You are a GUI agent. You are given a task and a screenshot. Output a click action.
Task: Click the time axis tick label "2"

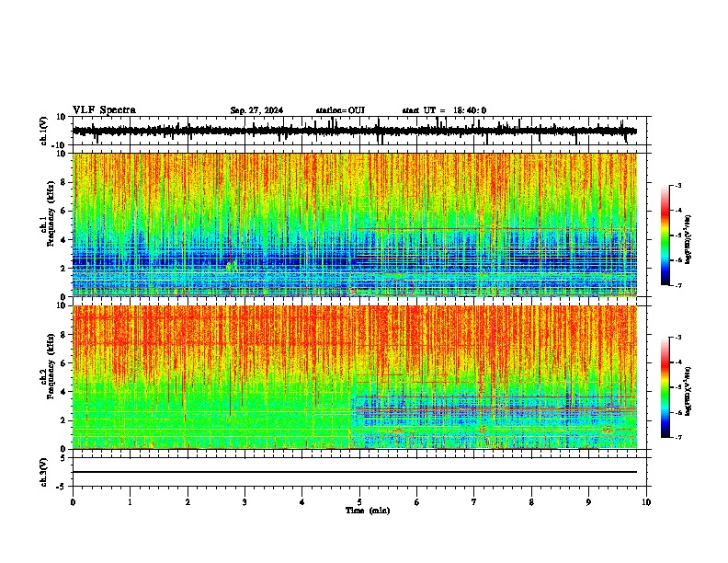click(188, 502)
